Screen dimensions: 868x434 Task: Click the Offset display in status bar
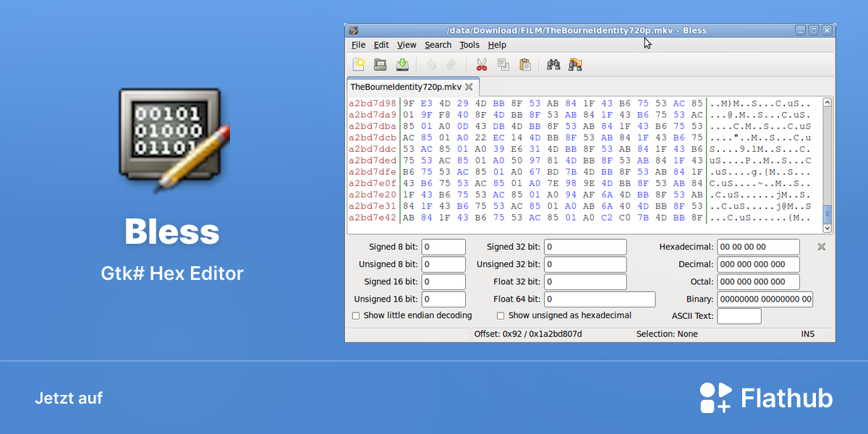pyautogui.click(x=528, y=334)
